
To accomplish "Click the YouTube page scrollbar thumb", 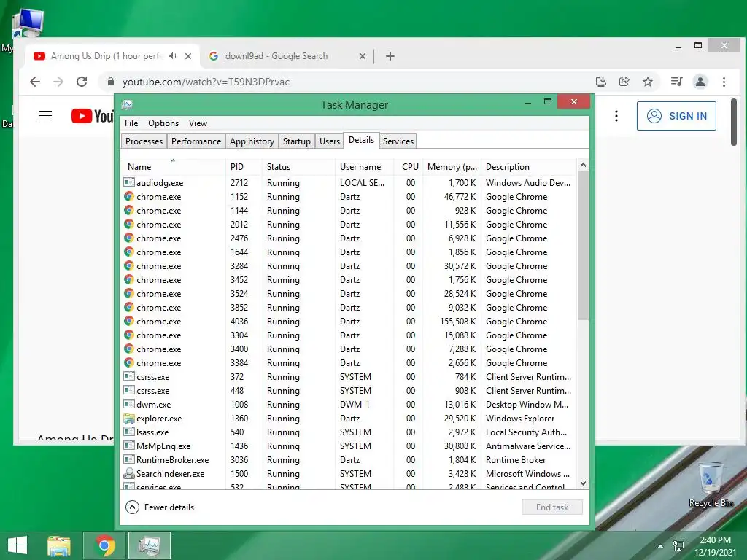I will [x=734, y=122].
